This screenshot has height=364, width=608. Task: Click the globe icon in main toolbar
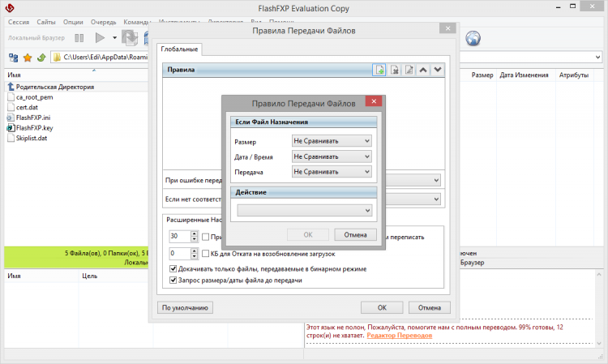[473, 38]
